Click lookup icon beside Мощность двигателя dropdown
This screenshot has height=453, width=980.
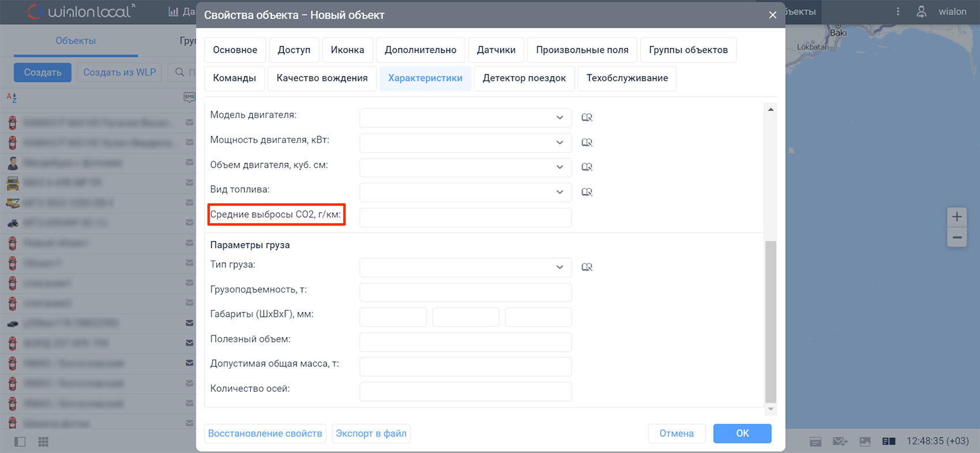tap(586, 142)
